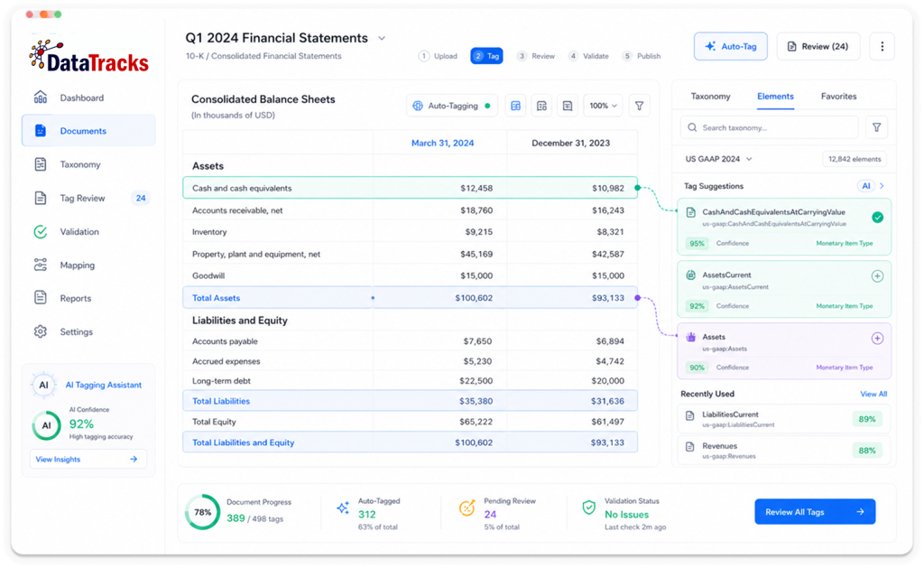Click the AI Tagging Assistant avatar icon
This screenshot has width=924, height=568.
[43, 386]
